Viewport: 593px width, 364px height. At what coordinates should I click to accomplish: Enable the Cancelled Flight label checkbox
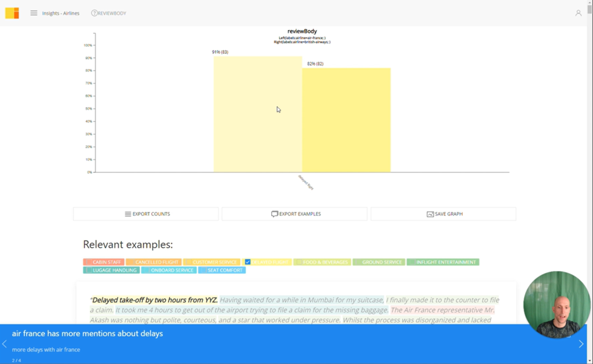click(131, 262)
